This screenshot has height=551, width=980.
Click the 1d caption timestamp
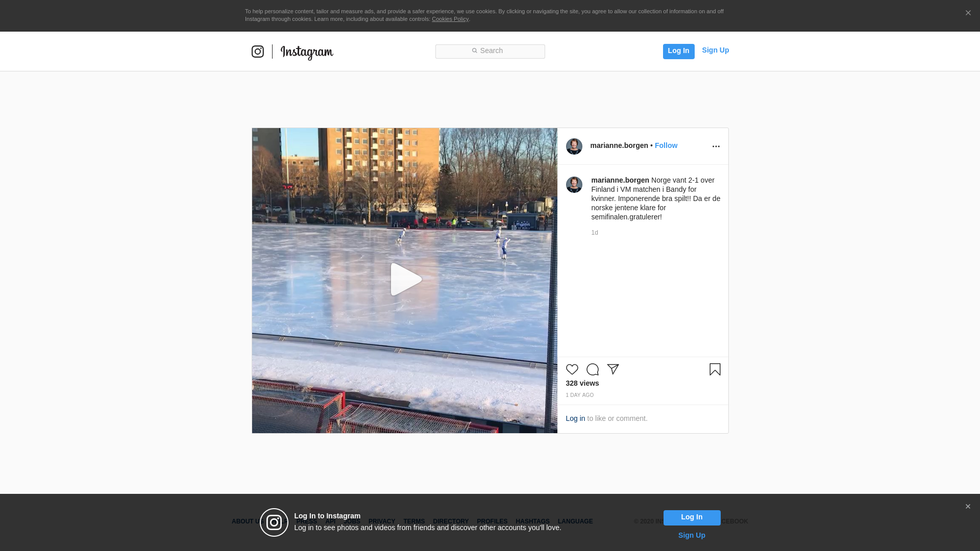[594, 233]
